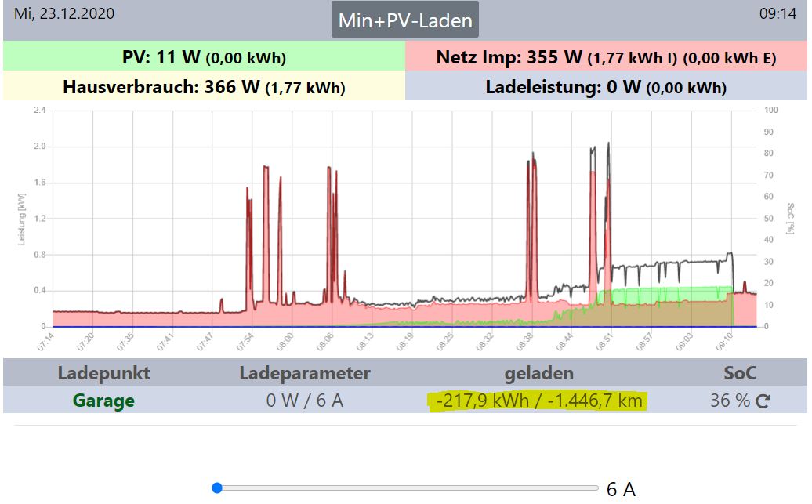812x504 pixels.
Task: Click the 09:14 clock display
Action: tap(778, 13)
